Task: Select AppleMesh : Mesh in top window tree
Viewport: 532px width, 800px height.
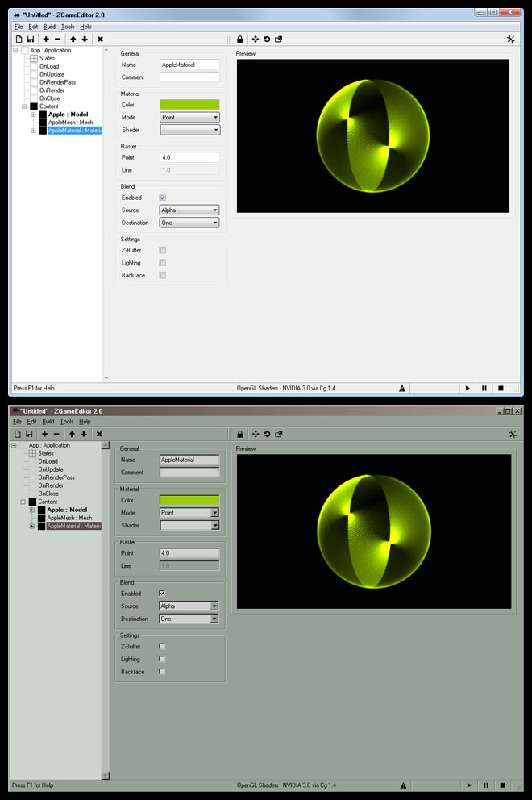Action: tap(70, 123)
